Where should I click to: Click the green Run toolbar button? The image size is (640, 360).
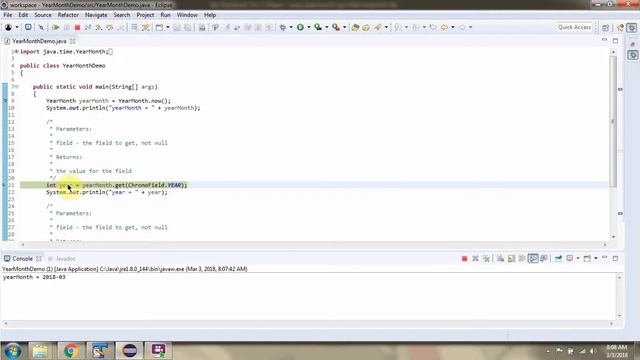pyautogui.click(x=300, y=27)
